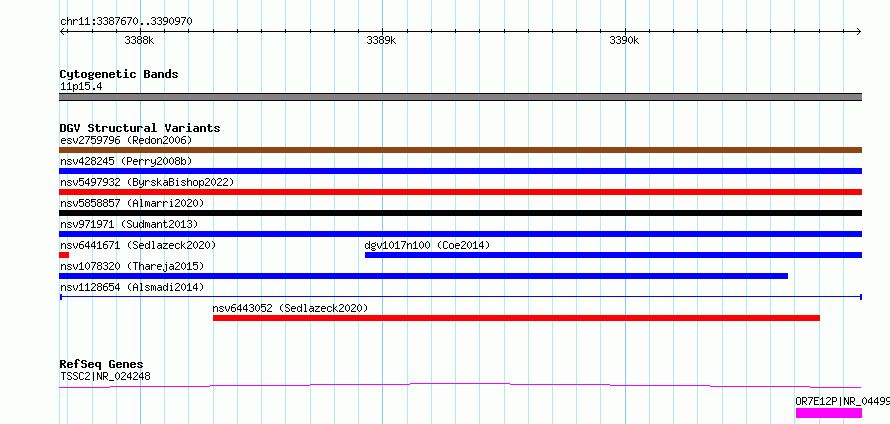Click the brown esv2759796 variant bar
Image resolution: width=890 pixels, height=424 pixels.
(460, 150)
